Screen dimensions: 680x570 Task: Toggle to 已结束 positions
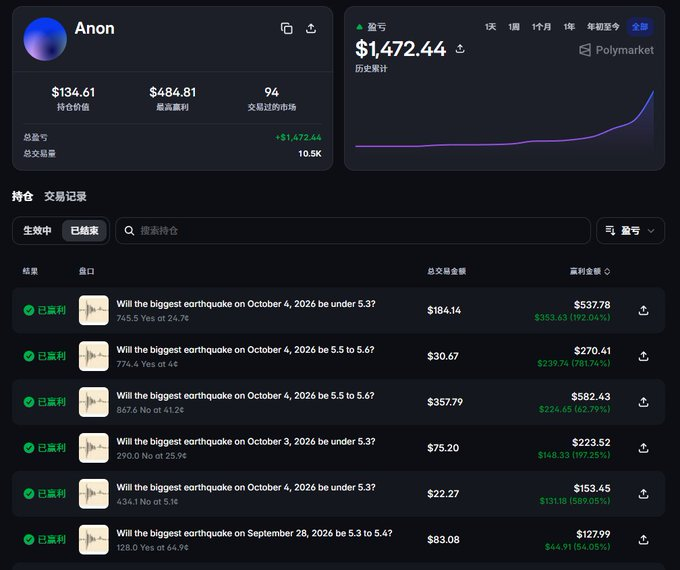pyautogui.click(x=85, y=230)
